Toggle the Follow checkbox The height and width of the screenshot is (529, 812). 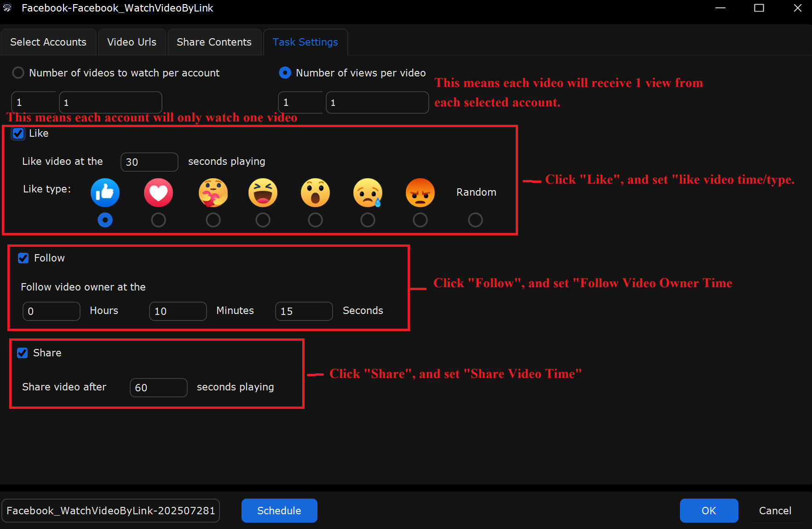tap(23, 258)
